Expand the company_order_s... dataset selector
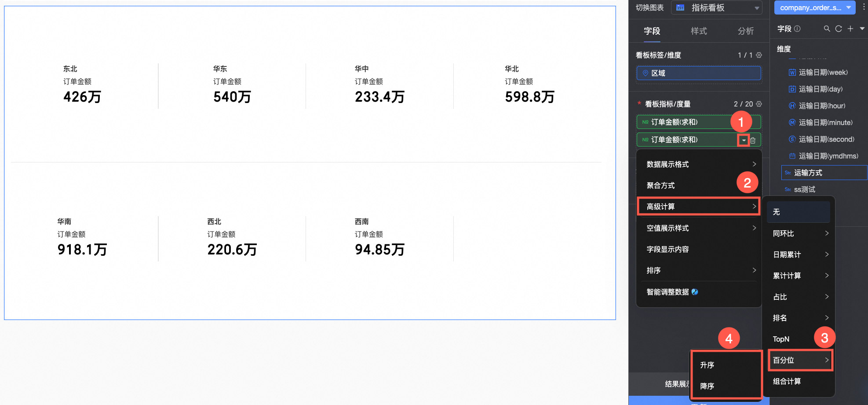 (x=815, y=7)
